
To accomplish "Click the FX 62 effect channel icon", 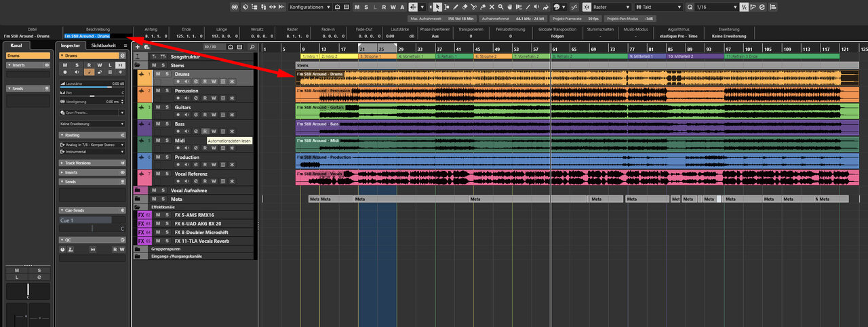I will point(144,214).
